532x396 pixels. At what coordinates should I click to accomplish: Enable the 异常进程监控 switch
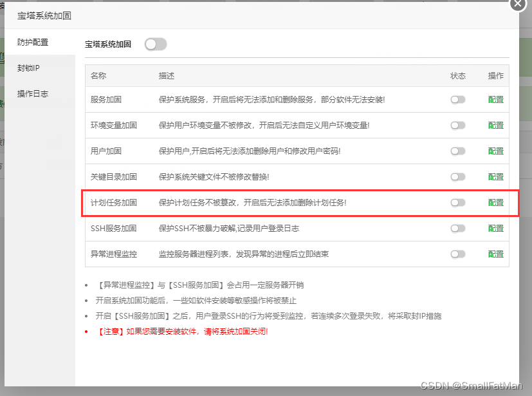pyautogui.click(x=457, y=254)
